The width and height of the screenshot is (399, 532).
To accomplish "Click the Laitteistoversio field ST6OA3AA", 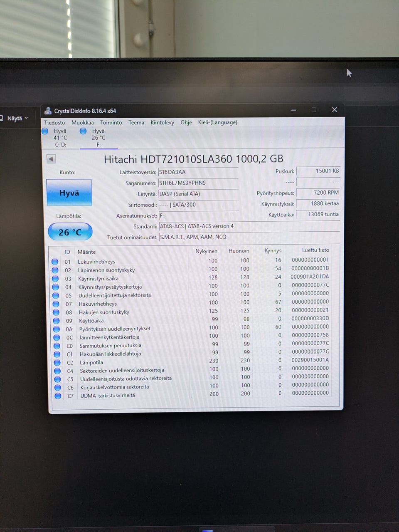I will click(198, 172).
